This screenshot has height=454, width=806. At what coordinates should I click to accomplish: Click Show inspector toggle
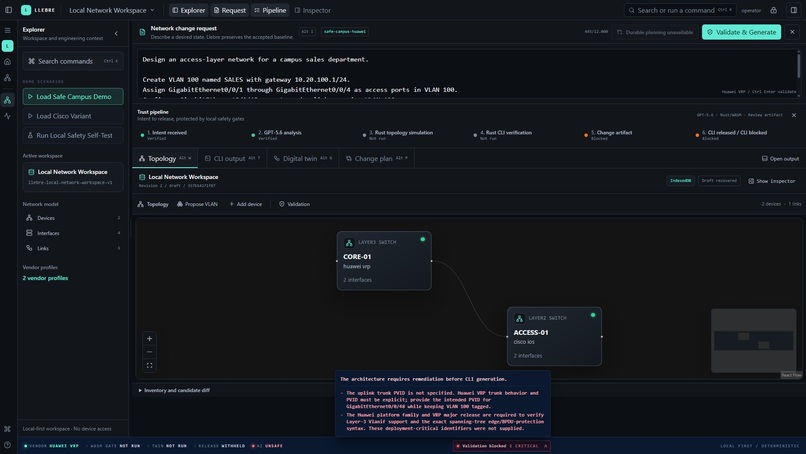[772, 181]
